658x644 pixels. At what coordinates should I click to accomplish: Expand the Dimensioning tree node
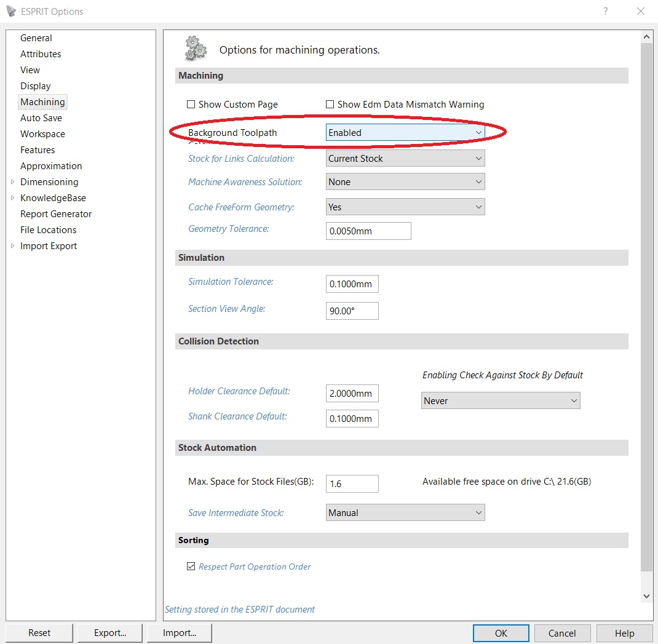pos(12,182)
